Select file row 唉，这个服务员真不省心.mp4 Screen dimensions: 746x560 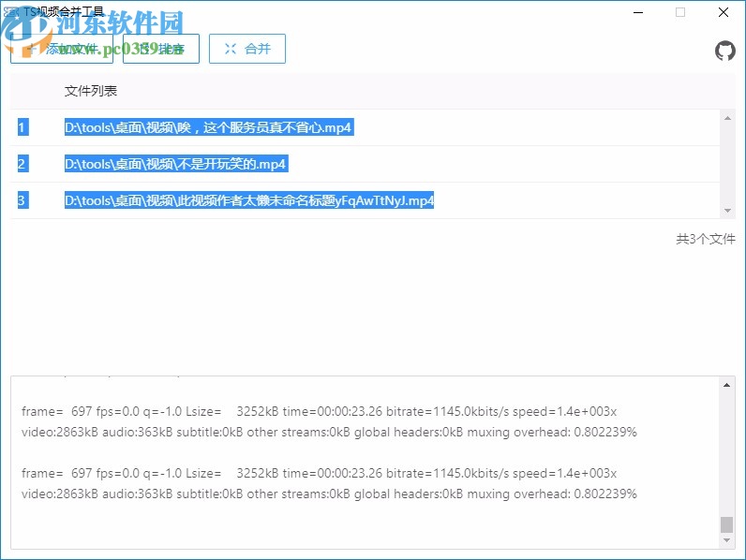(365, 127)
